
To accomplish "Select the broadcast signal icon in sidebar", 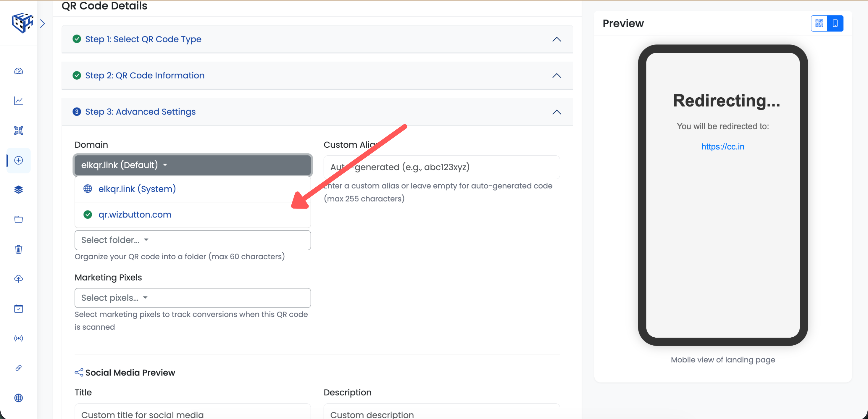I will (x=19, y=339).
